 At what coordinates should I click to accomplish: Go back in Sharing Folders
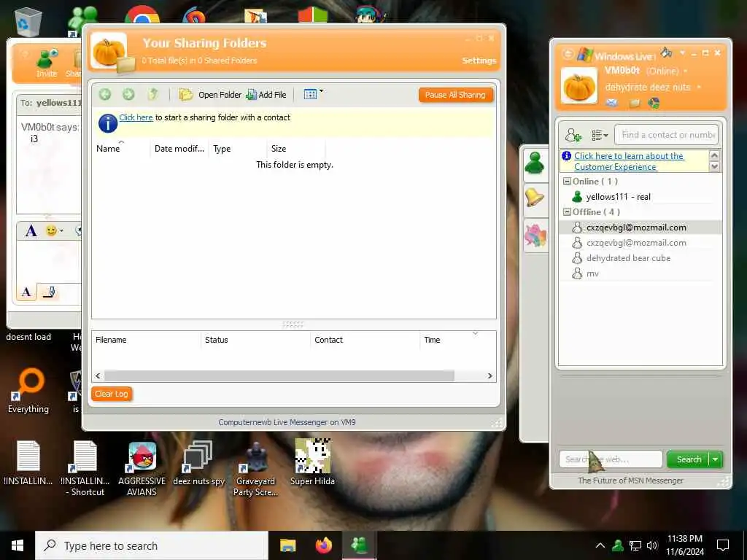pos(105,94)
